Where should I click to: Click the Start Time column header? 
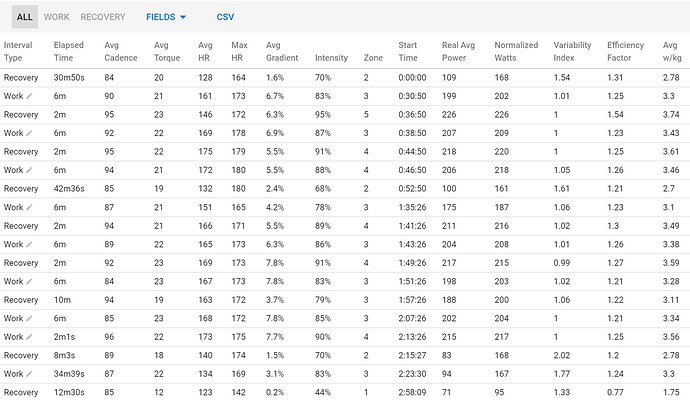pos(408,51)
